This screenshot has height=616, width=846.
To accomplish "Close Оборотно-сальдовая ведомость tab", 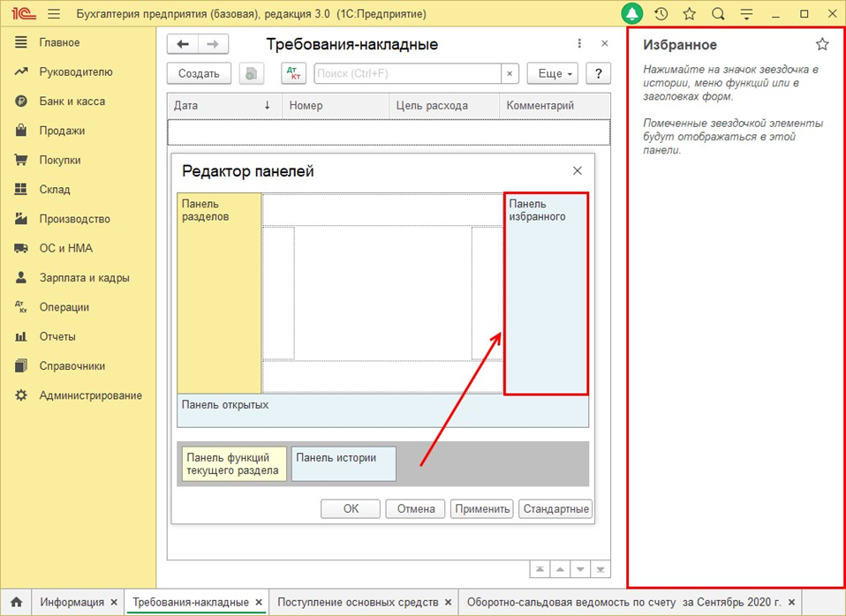I will click(x=791, y=602).
